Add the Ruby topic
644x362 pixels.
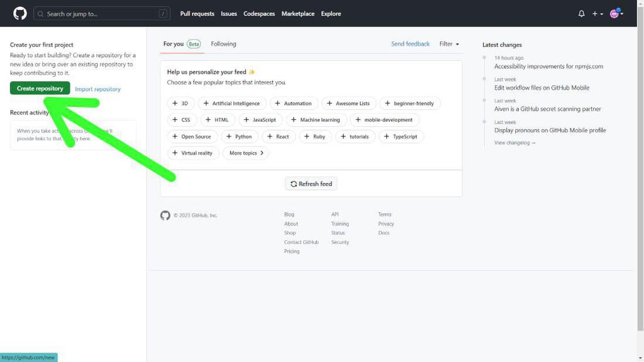(316, 136)
